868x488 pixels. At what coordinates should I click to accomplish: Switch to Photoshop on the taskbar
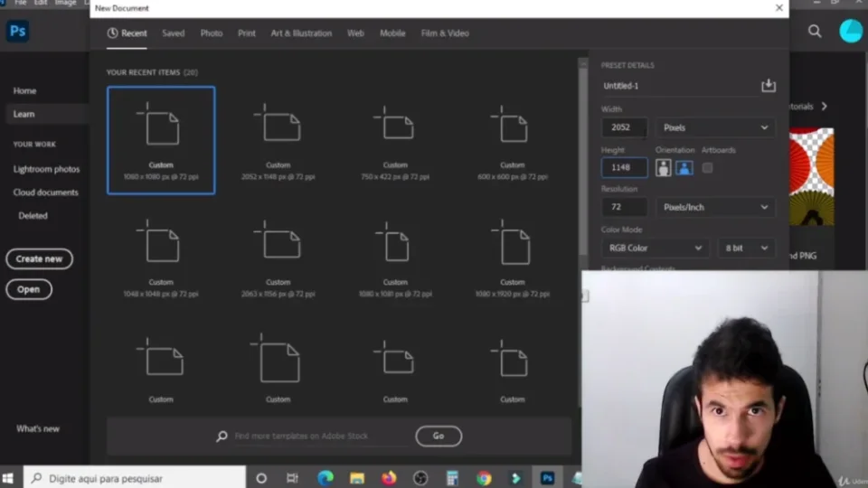tap(548, 478)
